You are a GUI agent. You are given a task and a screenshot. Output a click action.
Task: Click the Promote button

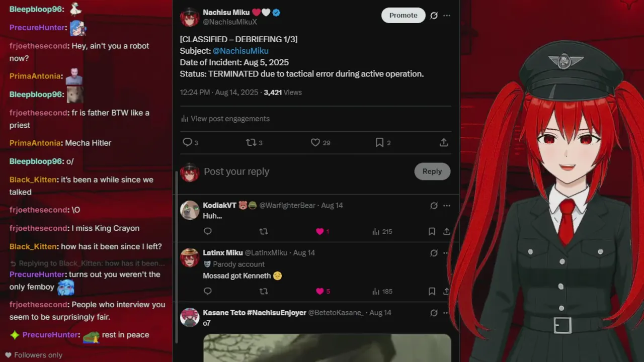pos(403,16)
